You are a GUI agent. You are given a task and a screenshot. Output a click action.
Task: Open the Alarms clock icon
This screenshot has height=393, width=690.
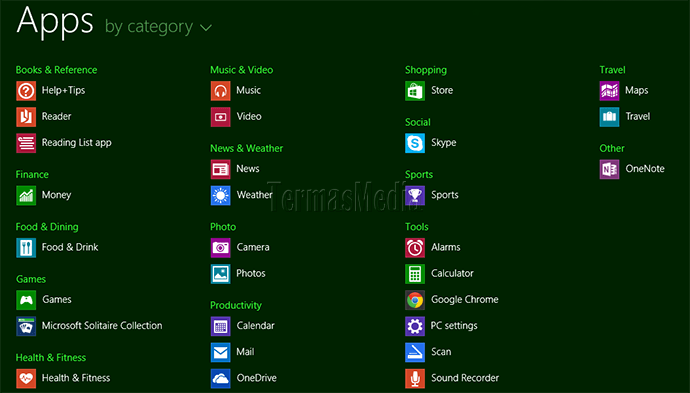click(x=415, y=248)
